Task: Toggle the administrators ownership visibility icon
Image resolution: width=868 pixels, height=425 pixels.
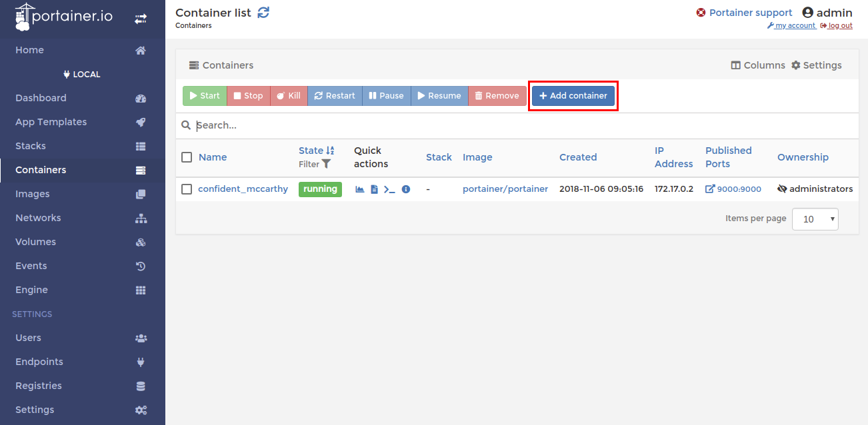Action: [782, 189]
